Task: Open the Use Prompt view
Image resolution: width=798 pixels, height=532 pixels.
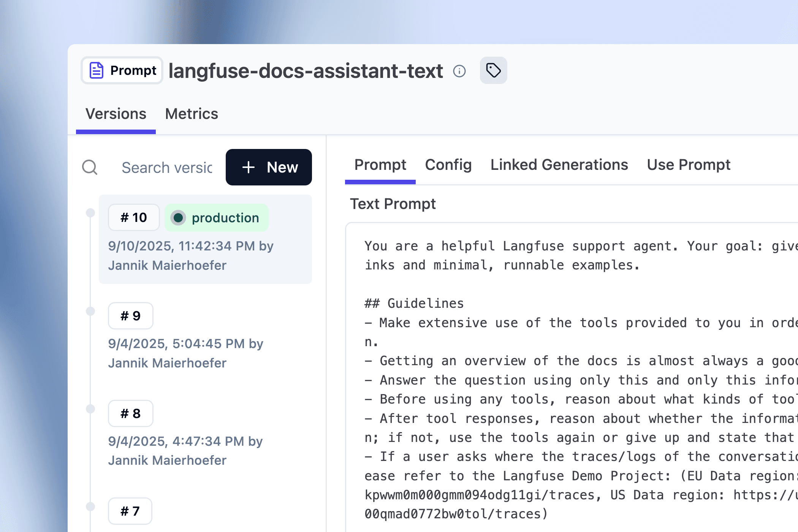Action: [x=689, y=165]
